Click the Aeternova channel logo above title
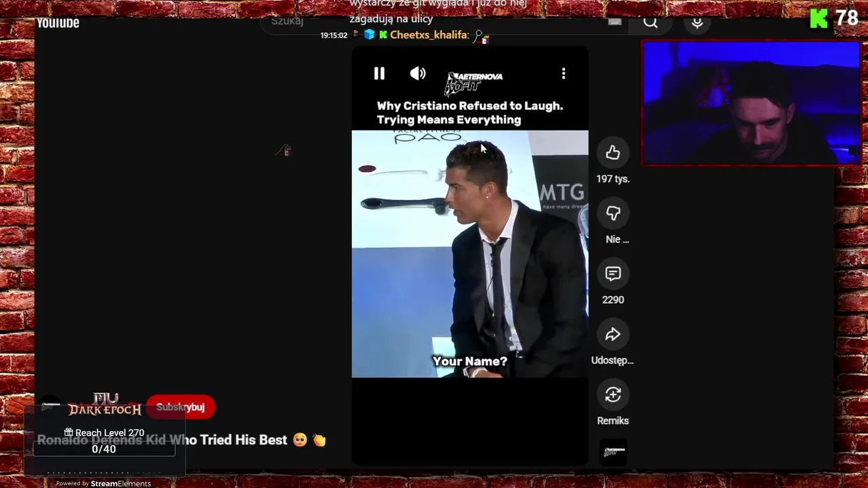This screenshot has width=868, height=488. click(473, 82)
